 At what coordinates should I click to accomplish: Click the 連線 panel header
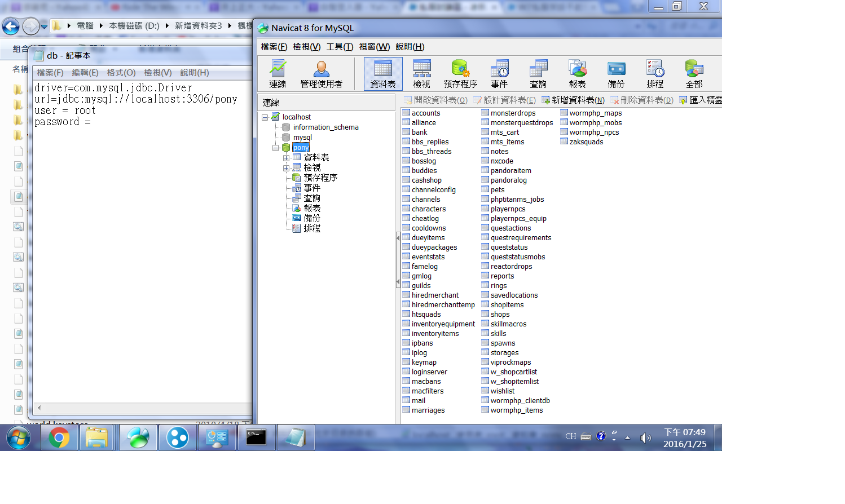tap(327, 103)
